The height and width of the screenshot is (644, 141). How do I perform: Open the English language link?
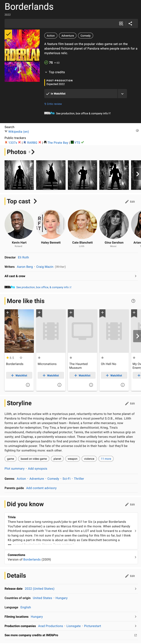tap(26, 607)
